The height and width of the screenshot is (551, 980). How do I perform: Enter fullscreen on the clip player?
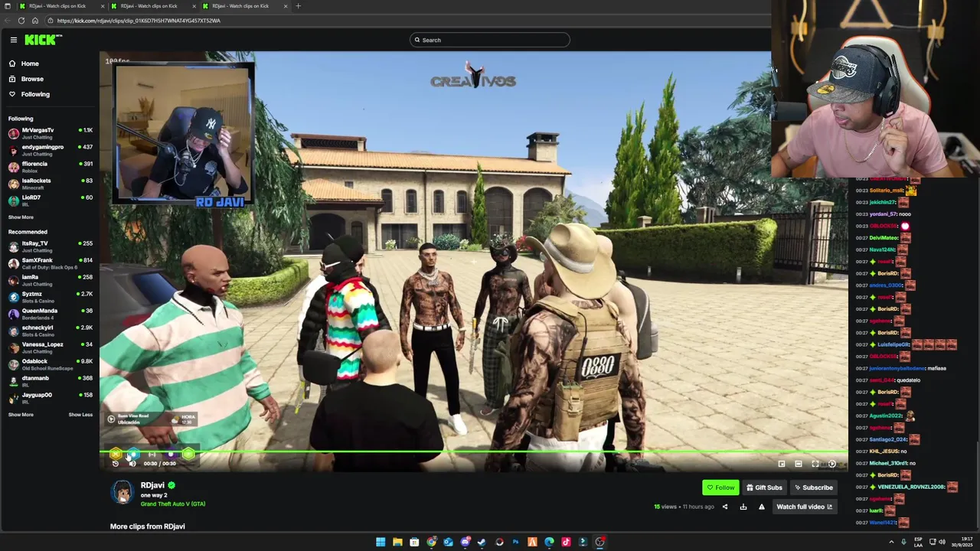[x=815, y=464]
